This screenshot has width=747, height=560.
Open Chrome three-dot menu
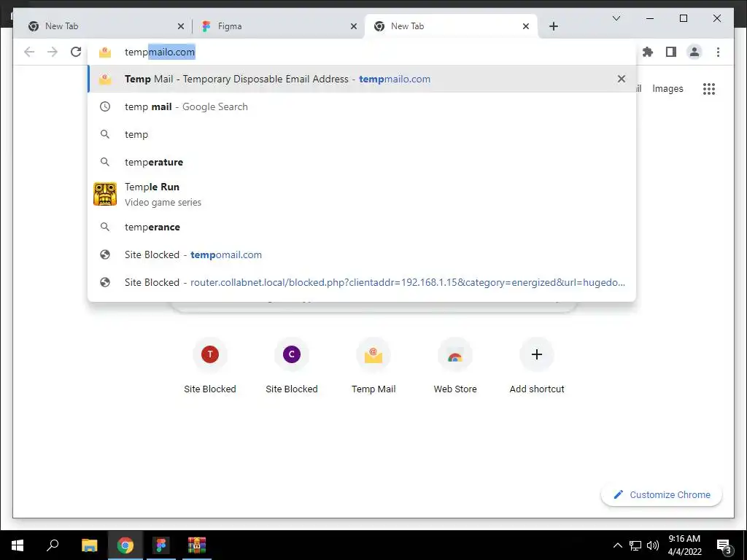718,52
